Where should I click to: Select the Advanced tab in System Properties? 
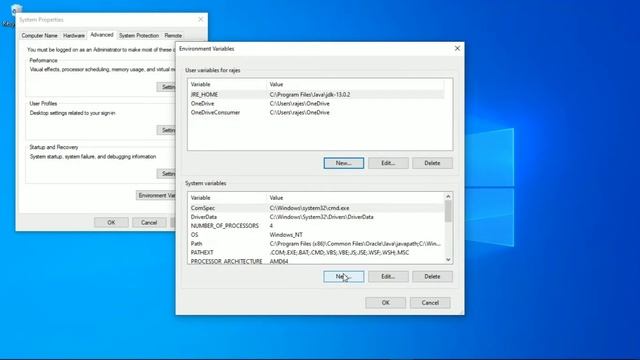click(102, 35)
